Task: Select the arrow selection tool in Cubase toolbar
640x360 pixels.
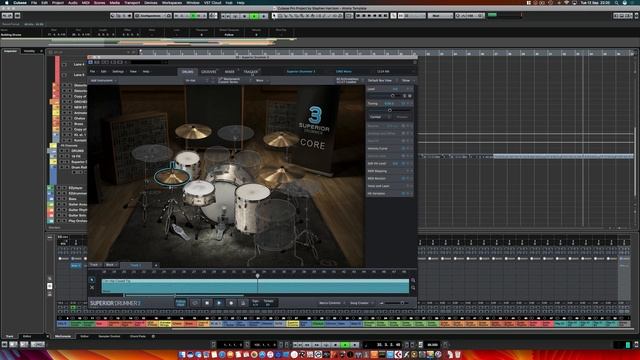Action: click(x=275, y=16)
